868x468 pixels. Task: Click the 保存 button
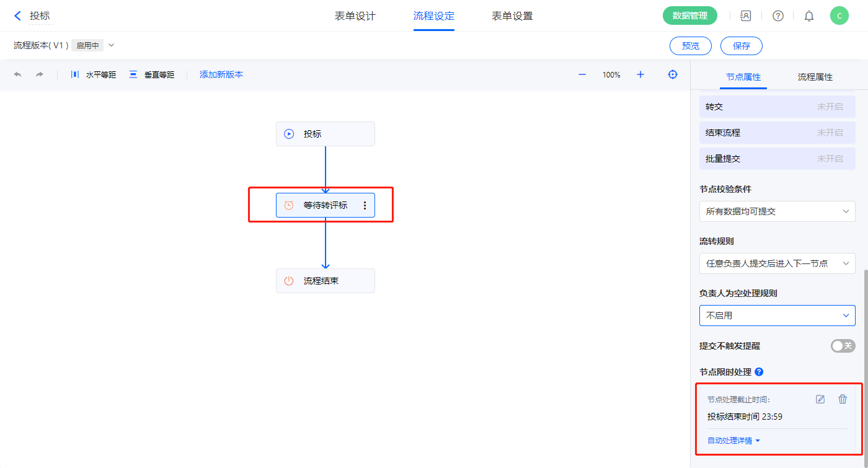point(741,46)
